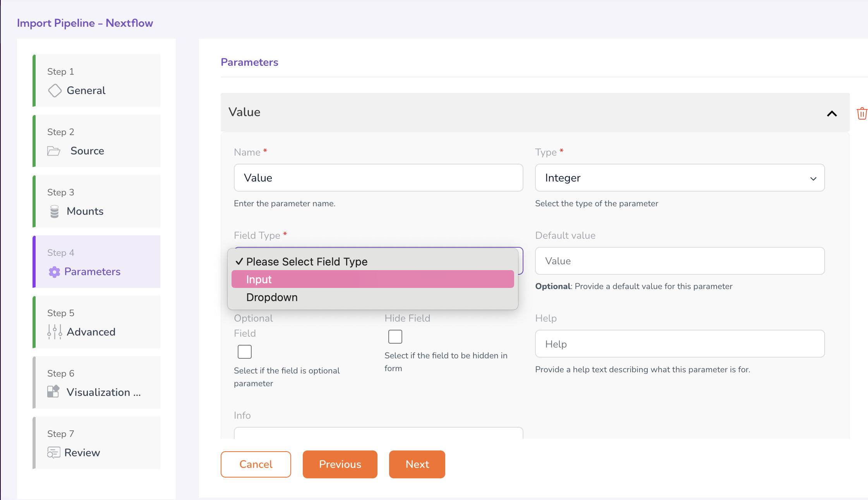Click the Advanced sliders icon
868x500 pixels.
(55, 332)
